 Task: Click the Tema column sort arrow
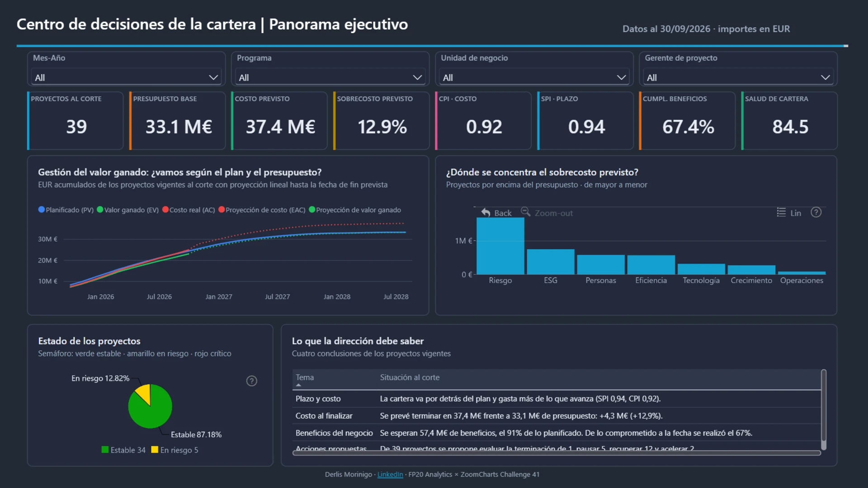[298, 385]
